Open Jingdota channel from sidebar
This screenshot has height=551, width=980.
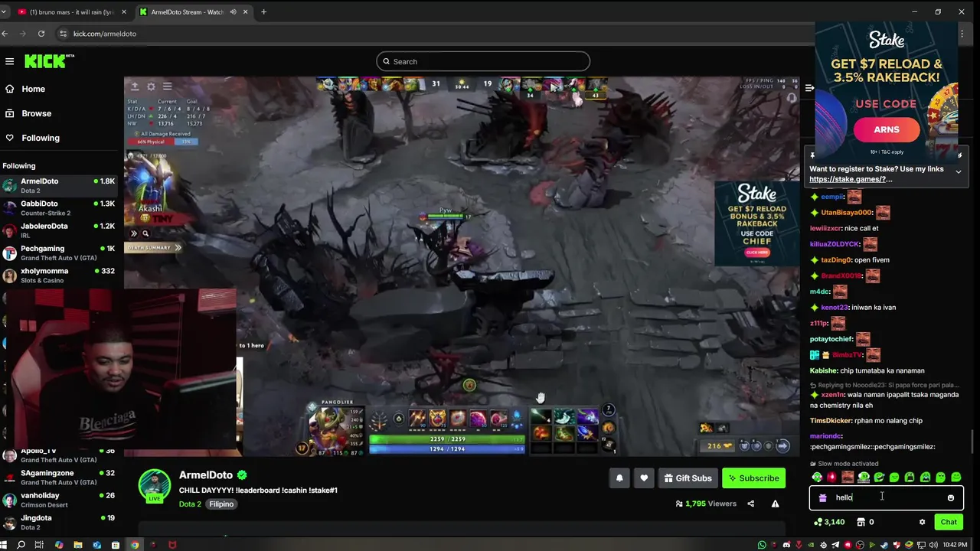tap(60, 522)
